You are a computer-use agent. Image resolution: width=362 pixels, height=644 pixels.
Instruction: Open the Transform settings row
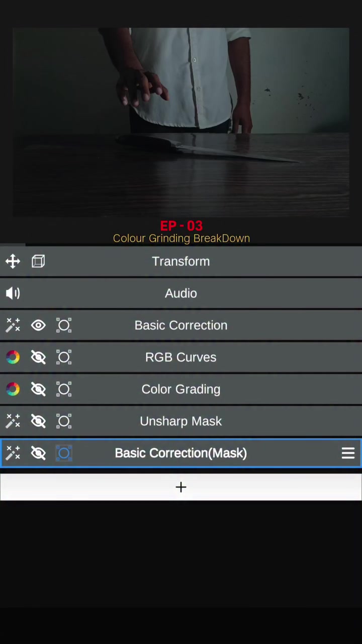181,261
